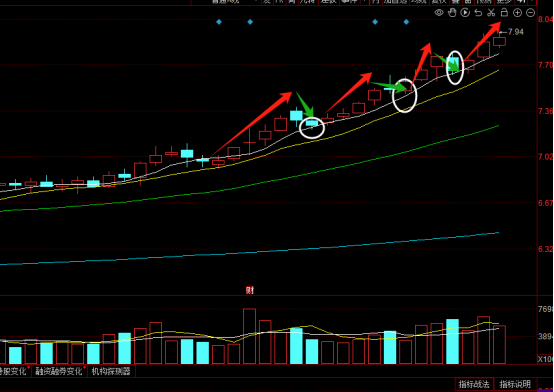This screenshot has width=554, height=392.
Task: Zoom in with the plus circle icon
Action: pos(517,13)
